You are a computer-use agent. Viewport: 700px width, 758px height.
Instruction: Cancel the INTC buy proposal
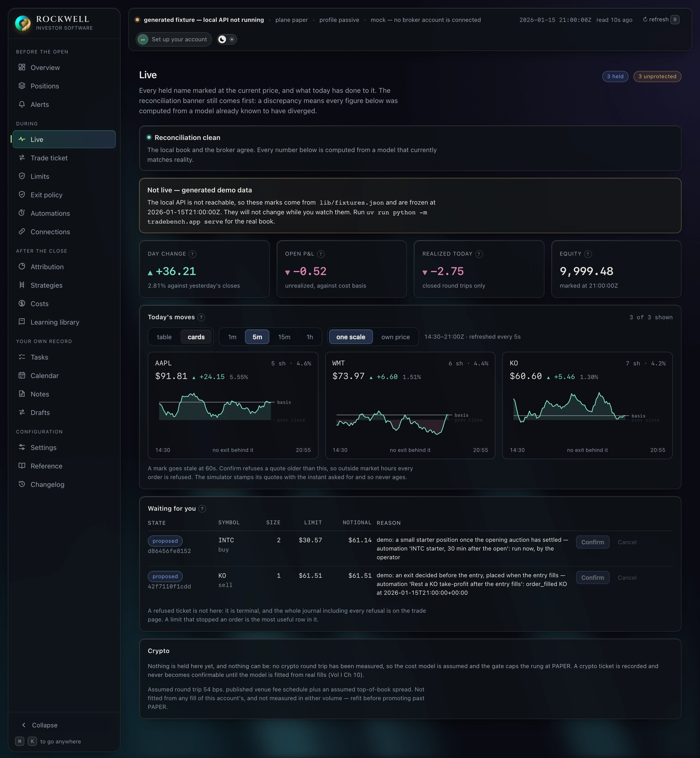627,542
